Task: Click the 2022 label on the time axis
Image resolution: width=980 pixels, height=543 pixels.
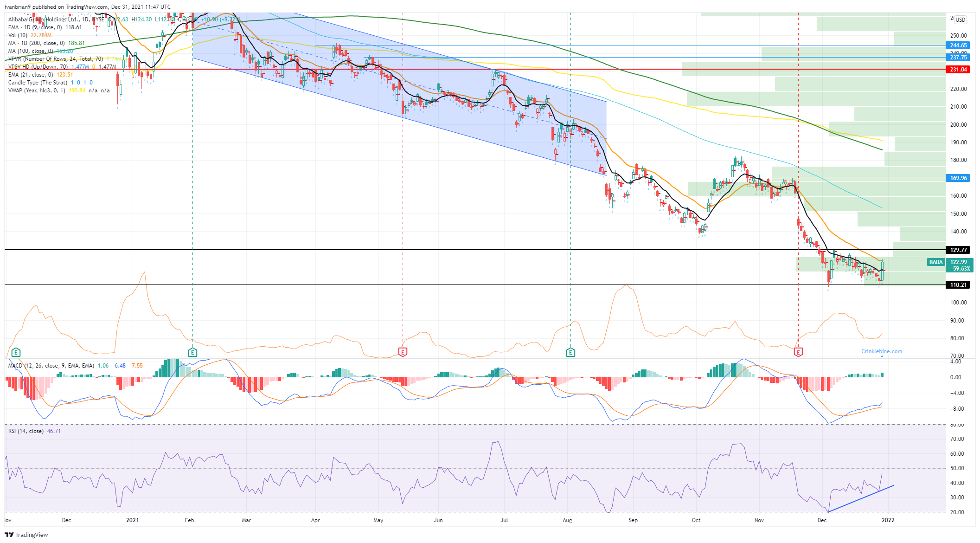Action: [888, 520]
